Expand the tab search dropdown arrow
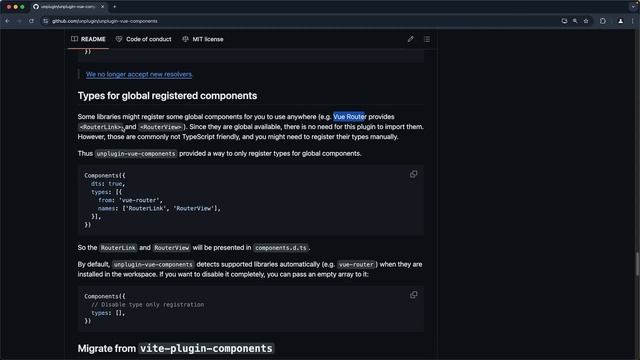Image resolution: width=640 pixels, height=360 pixels. click(633, 7)
